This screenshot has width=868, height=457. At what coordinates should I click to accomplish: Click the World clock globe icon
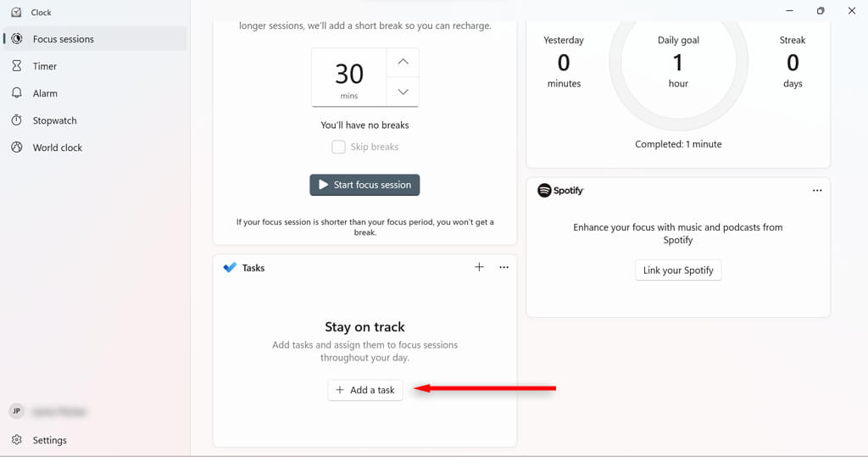17,148
